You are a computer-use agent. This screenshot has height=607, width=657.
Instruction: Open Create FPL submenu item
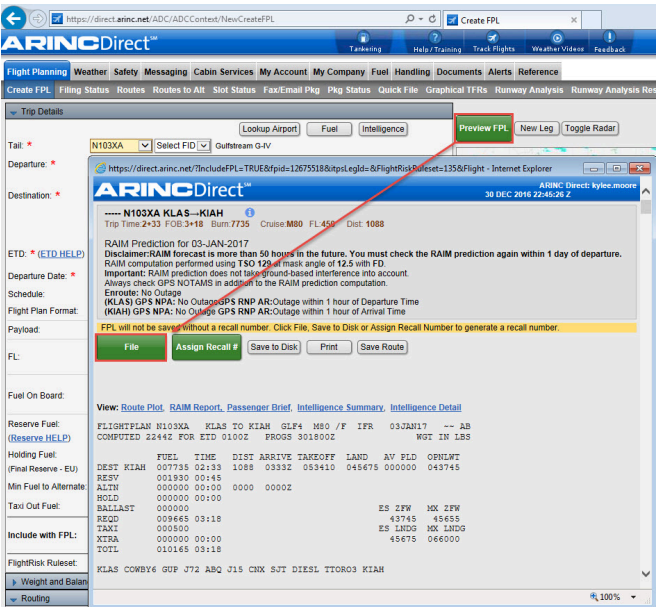[28, 90]
